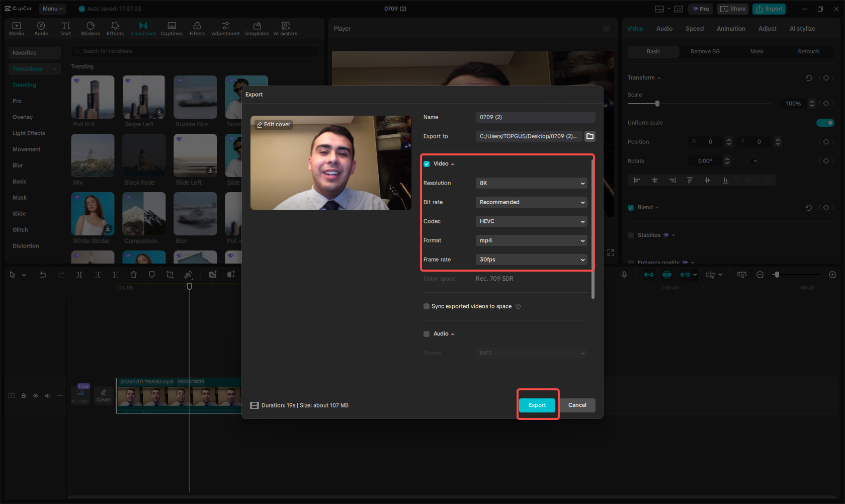The width and height of the screenshot is (845, 504).
Task: Select the AI avatars feature
Action: [x=285, y=28]
